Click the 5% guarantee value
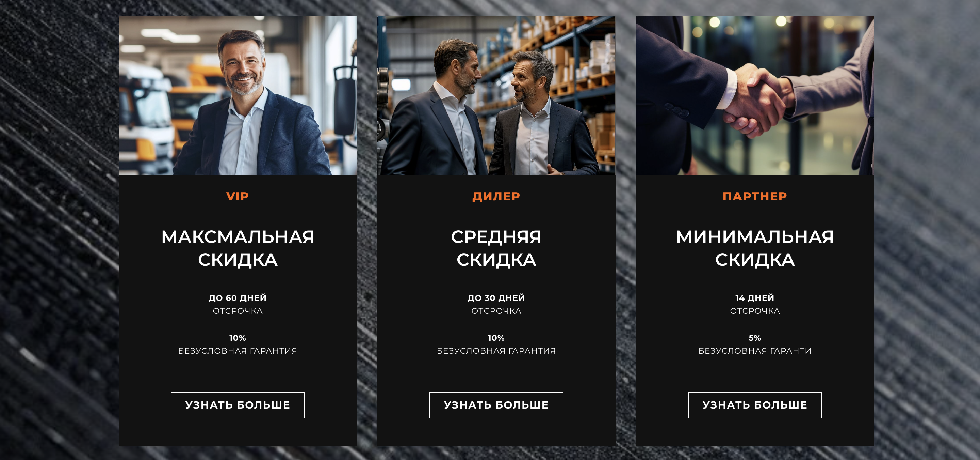The height and width of the screenshot is (460, 980). click(755, 338)
